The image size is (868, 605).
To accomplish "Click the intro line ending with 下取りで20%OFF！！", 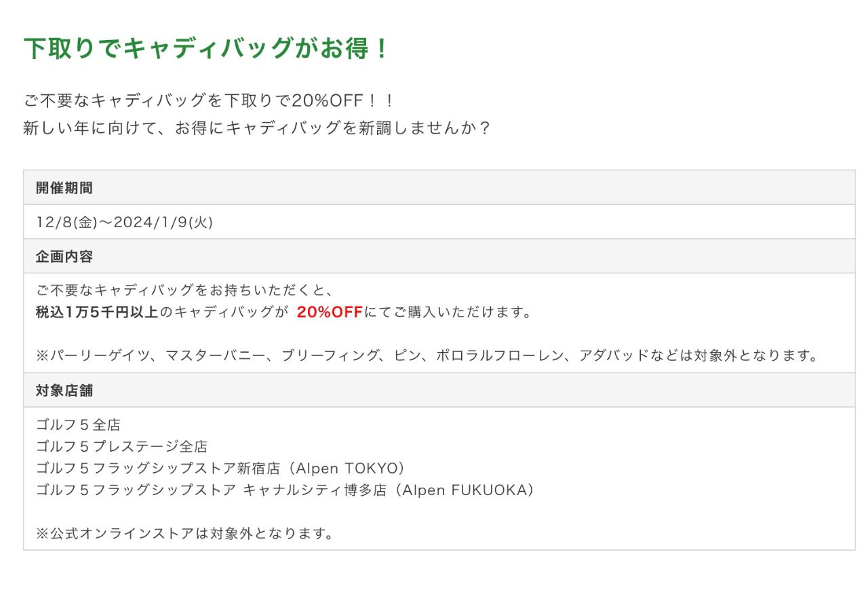I will coord(209,101).
